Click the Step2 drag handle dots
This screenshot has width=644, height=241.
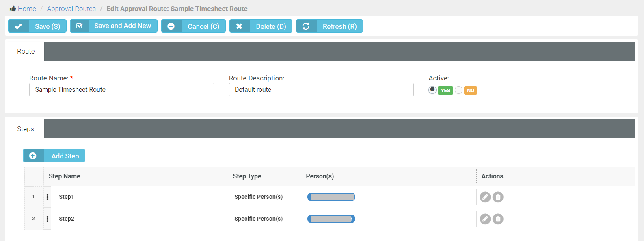(48, 219)
